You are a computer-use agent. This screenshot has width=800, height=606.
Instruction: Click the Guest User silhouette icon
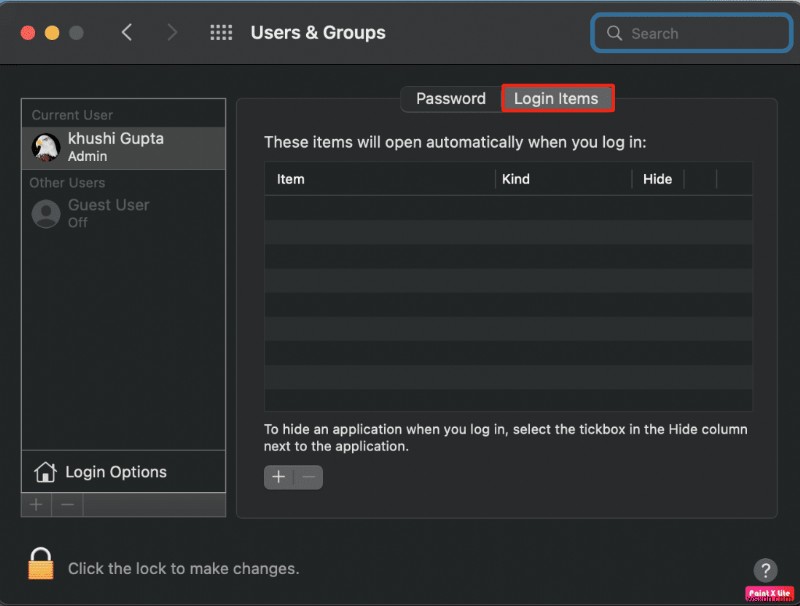click(x=46, y=213)
